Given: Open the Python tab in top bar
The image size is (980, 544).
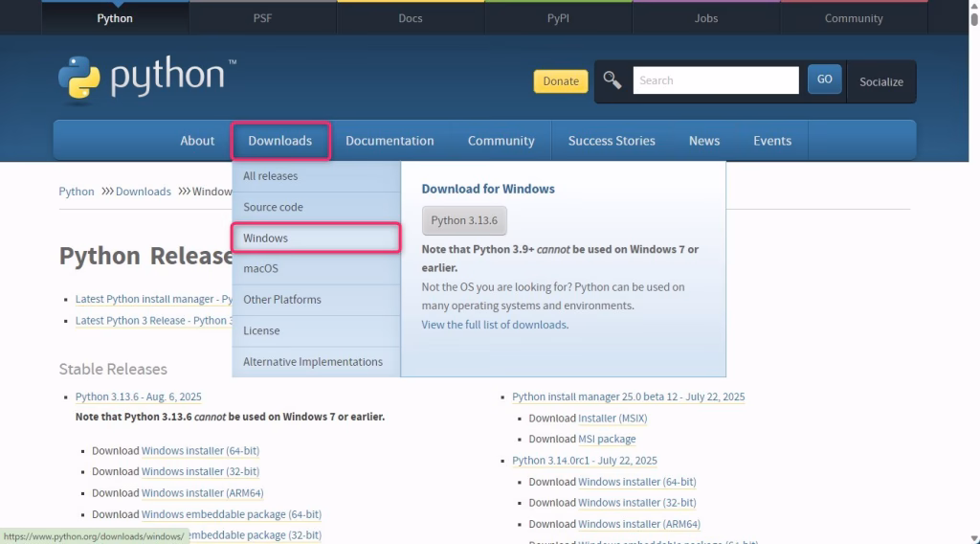Looking at the screenshot, I should pyautogui.click(x=115, y=18).
